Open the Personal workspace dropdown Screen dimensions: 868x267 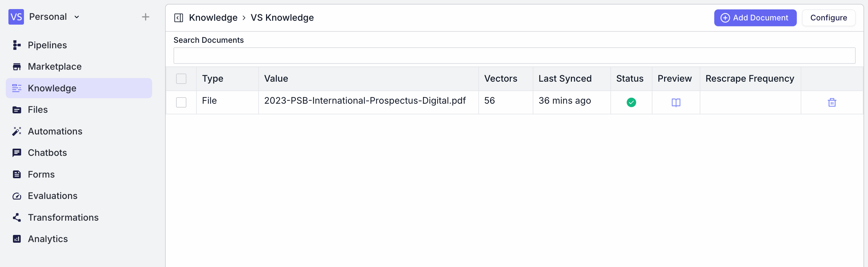tap(55, 17)
